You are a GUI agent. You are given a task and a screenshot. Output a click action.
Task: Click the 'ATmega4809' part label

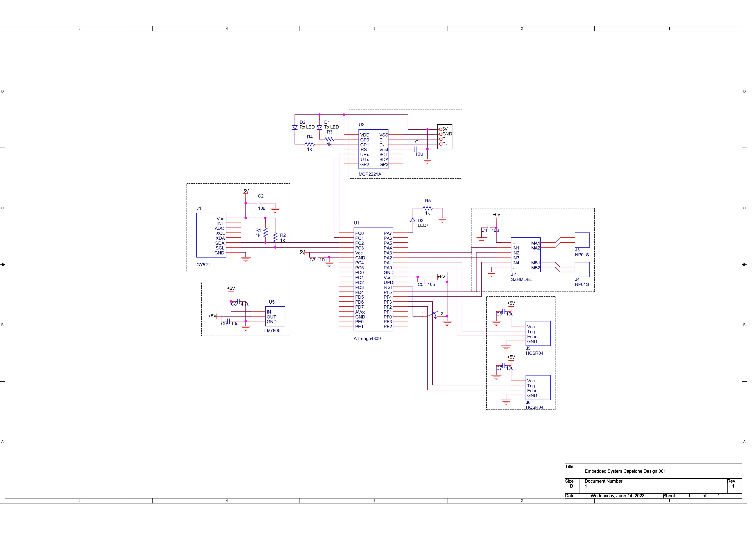(367, 339)
